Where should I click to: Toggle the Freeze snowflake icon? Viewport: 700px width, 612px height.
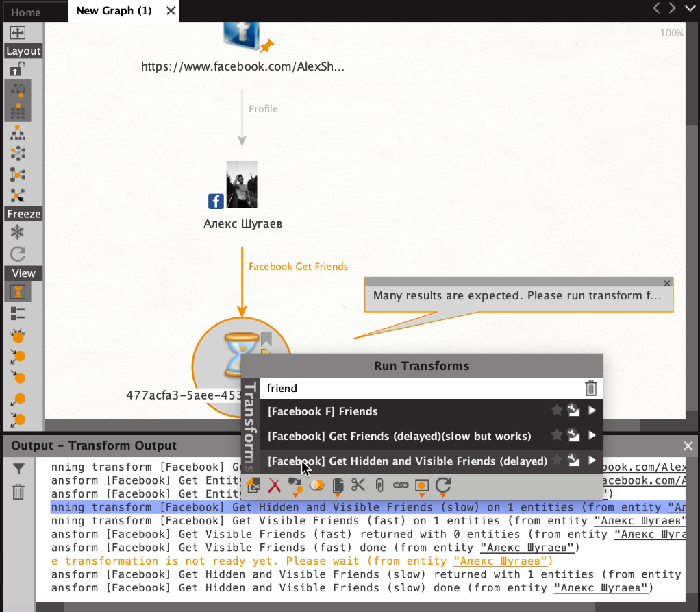click(17, 232)
